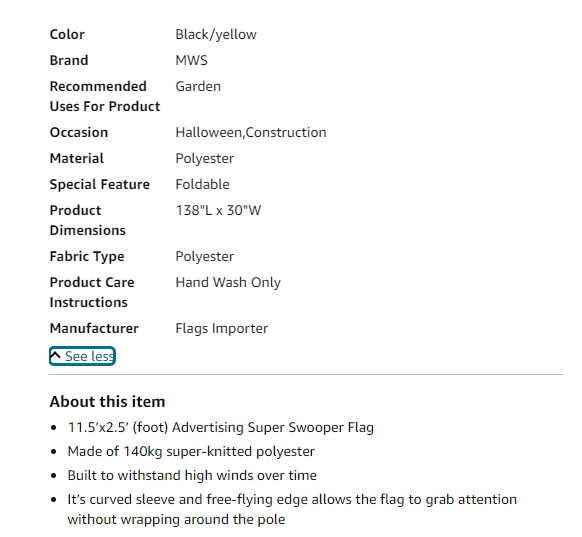The height and width of the screenshot is (537, 582).
Task: Click the curved sleeve bullet text
Action: coord(292,510)
